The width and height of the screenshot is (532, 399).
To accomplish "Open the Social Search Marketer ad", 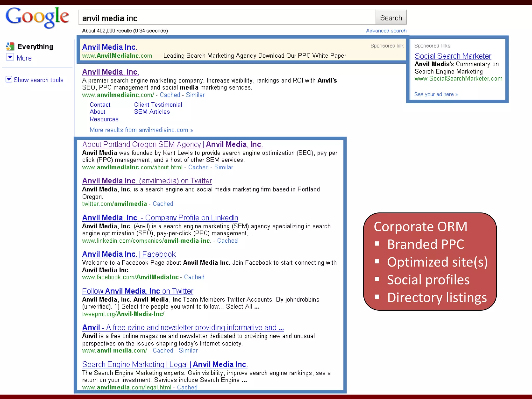I will 453,56.
